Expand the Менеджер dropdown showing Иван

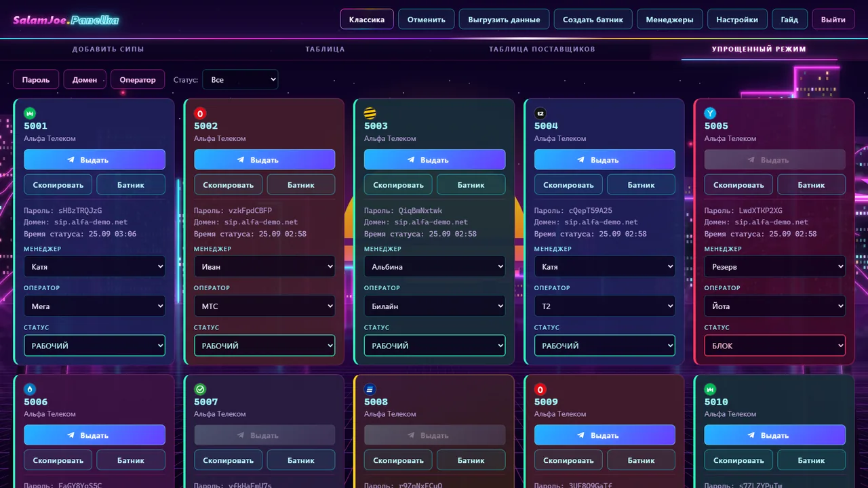264,266
